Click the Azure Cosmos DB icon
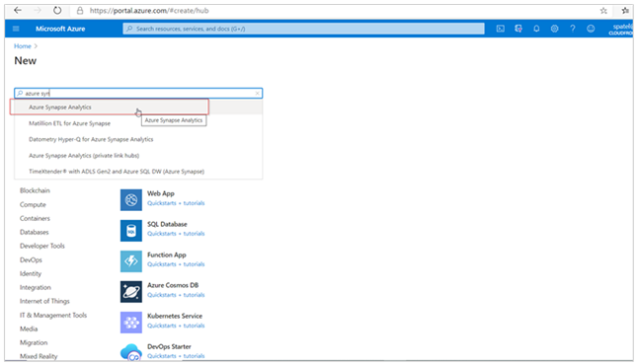Image resolution: width=637 pixels, height=364 pixels. tap(130, 292)
